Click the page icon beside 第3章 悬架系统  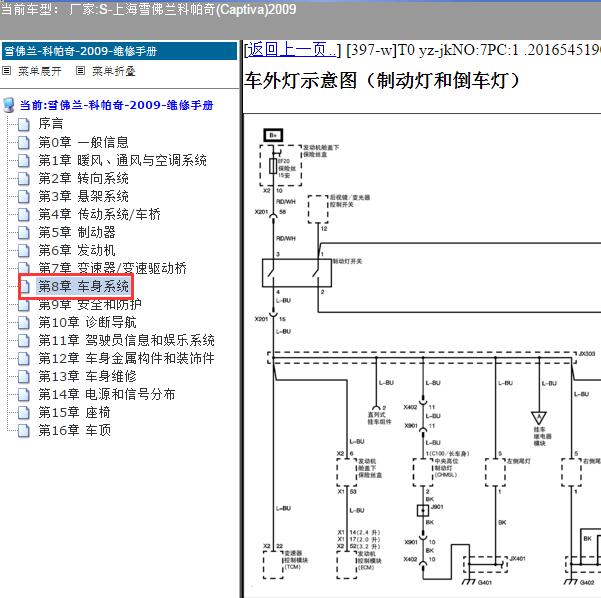point(24,196)
